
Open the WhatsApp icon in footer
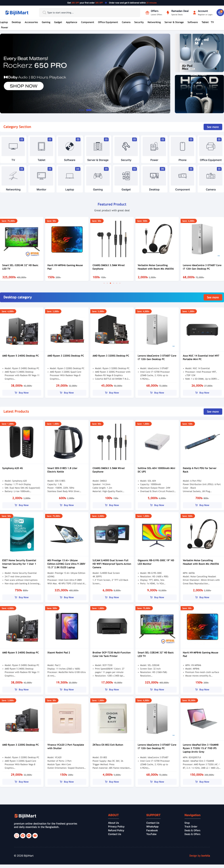pyautogui.click(x=17, y=835)
